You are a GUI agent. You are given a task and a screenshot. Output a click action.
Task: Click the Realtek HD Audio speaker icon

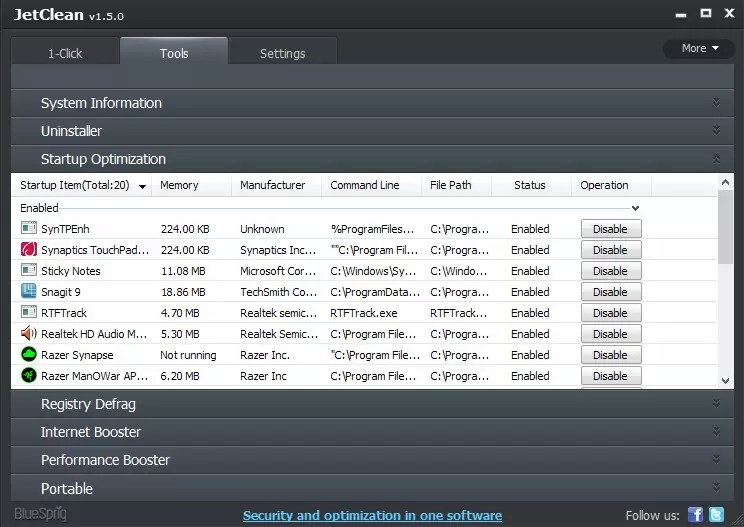[28, 333]
